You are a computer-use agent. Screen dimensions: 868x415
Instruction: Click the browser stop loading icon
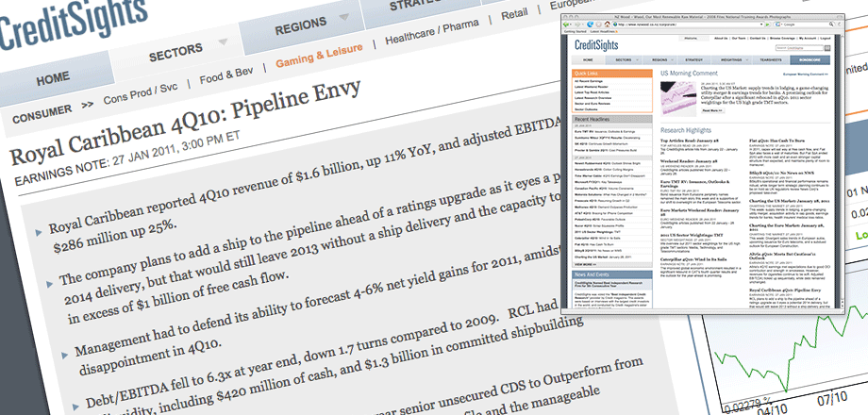598,25
